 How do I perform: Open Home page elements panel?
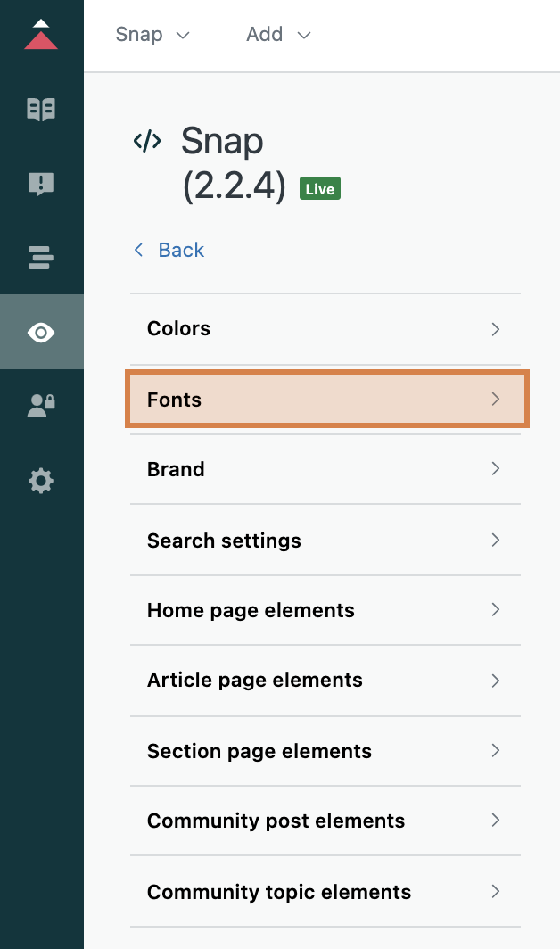tap(325, 610)
